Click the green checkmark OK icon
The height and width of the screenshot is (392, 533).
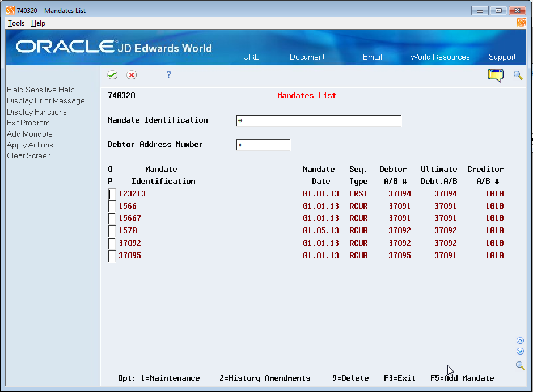click(112, 75)
